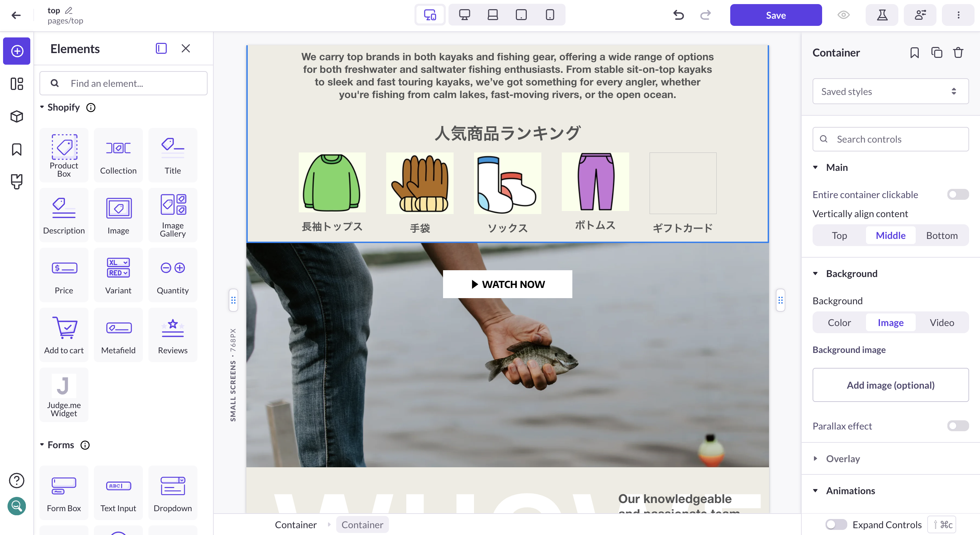Preview the page with eye icon
Viewport: 980px width, 535px height.
click(x=844, y=15)
